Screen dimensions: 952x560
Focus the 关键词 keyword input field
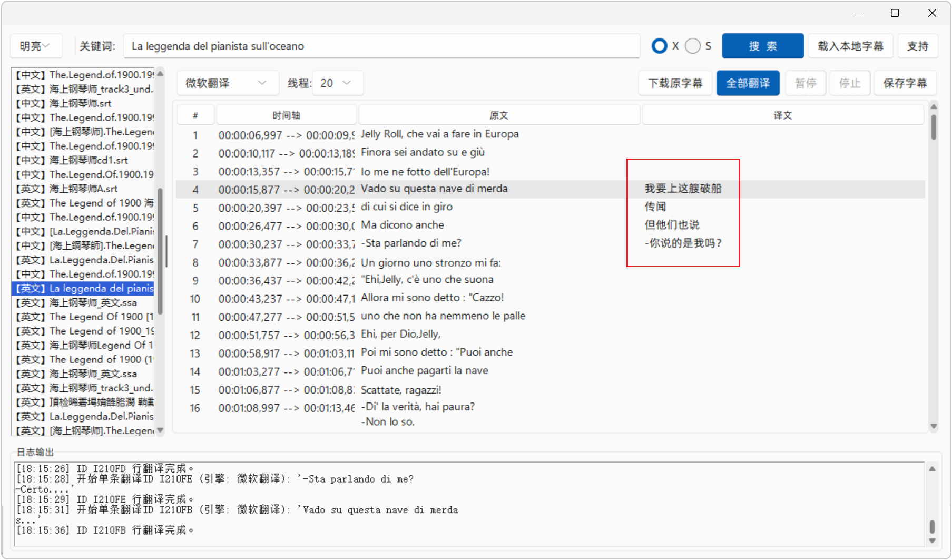coord(381,46)
